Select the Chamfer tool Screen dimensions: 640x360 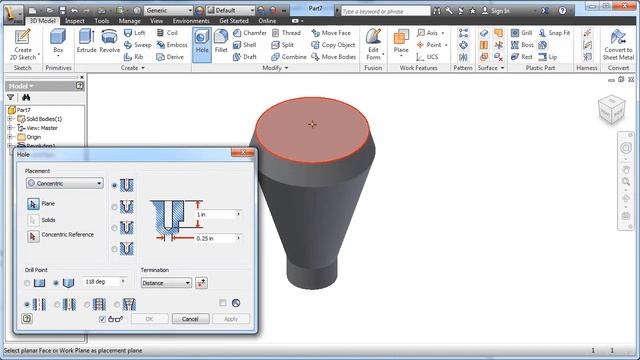point(249,33)
